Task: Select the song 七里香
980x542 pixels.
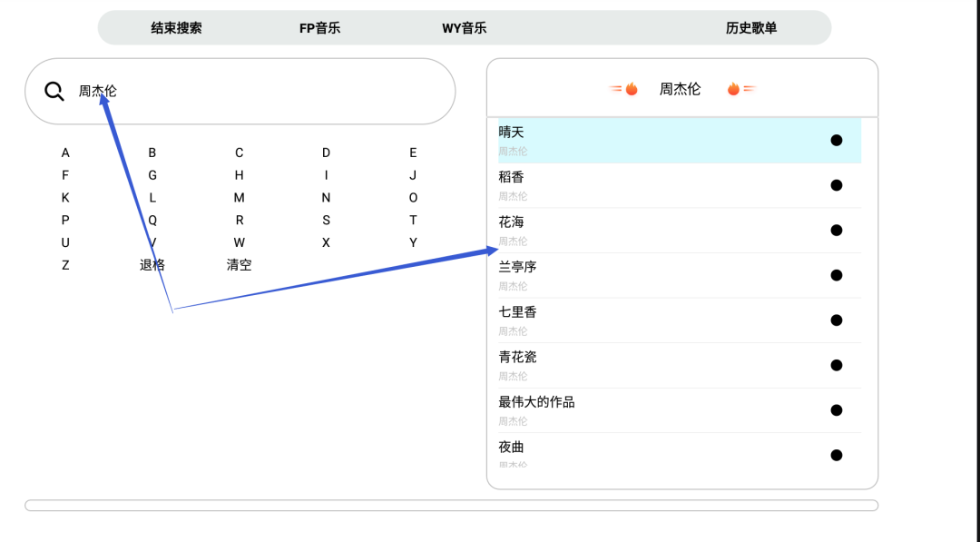Action: tap(680, 320)
